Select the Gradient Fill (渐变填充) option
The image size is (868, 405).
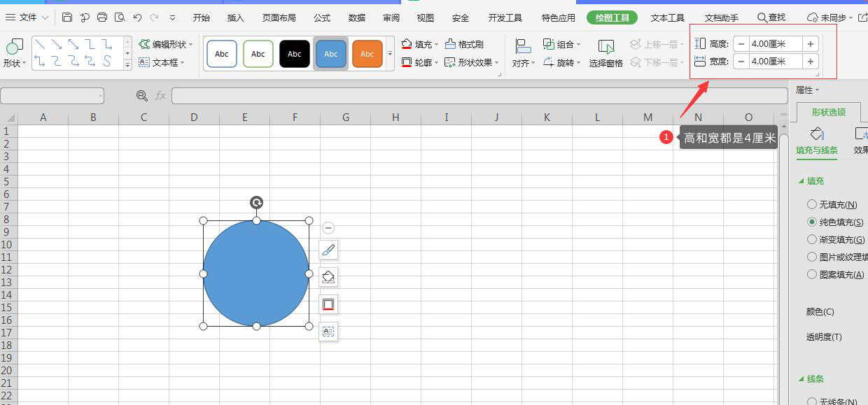pyautogui.click(x=812, y=239)
